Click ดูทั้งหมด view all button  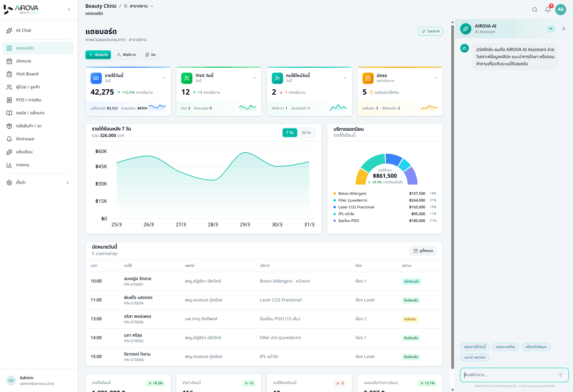[423, 251]
